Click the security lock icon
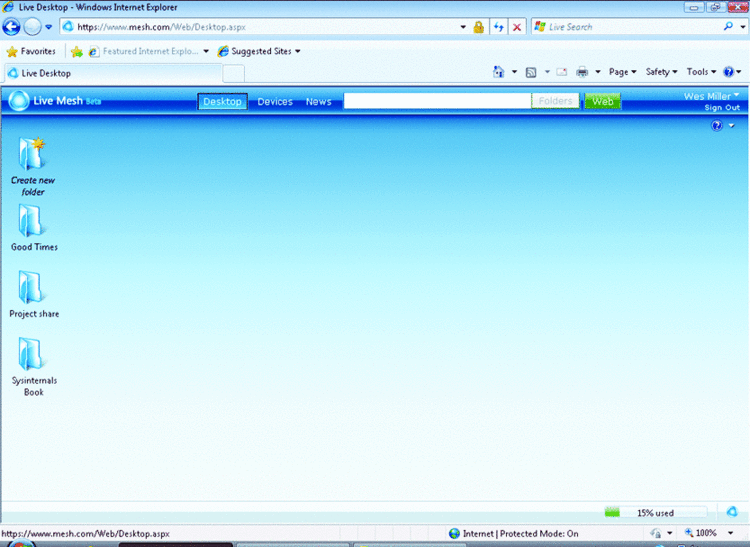750x547 pixels. click(x=478, y=27)
